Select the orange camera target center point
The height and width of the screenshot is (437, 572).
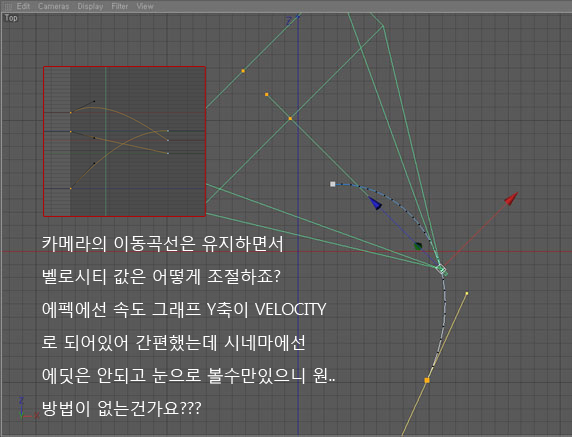coord(290,119)
